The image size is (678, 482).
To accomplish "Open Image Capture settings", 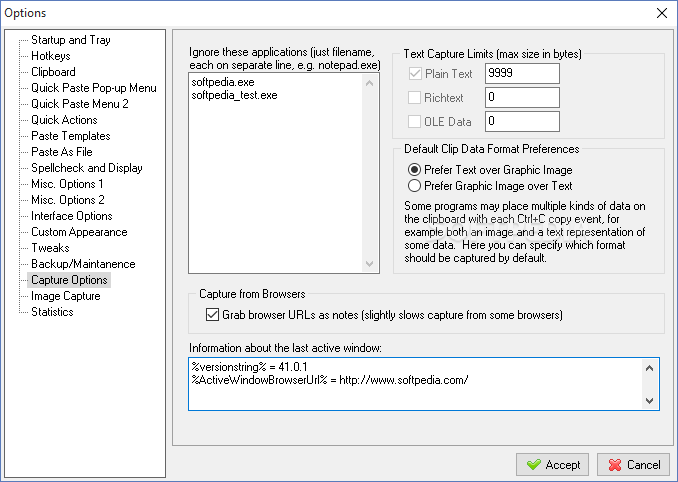I will pyautogui.click(x=66, y=296).
